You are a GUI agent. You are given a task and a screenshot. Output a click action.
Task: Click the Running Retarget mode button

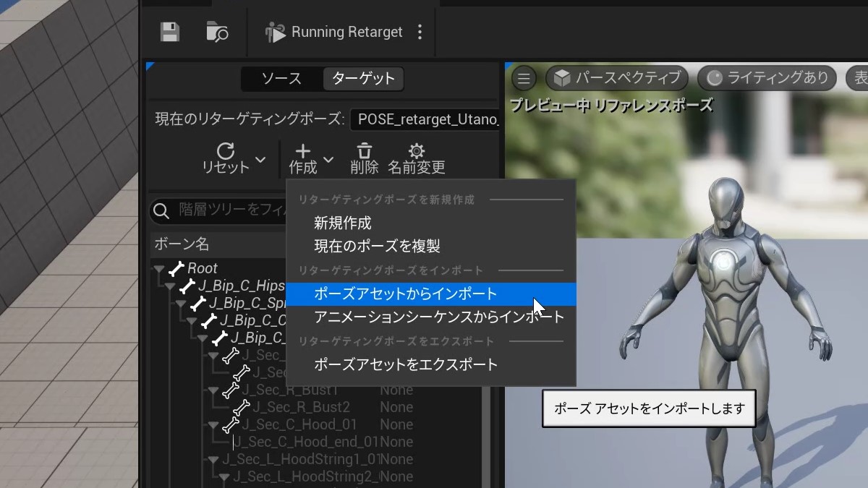333,32
